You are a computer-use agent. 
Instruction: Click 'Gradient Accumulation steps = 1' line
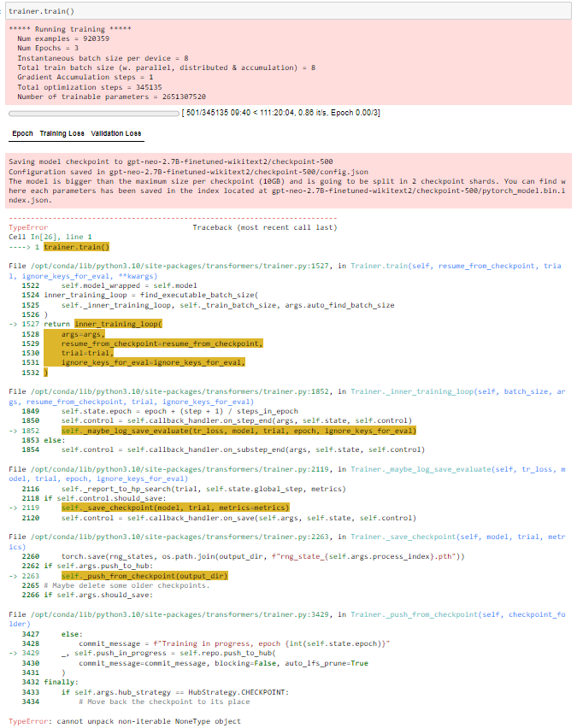(85, 77)
